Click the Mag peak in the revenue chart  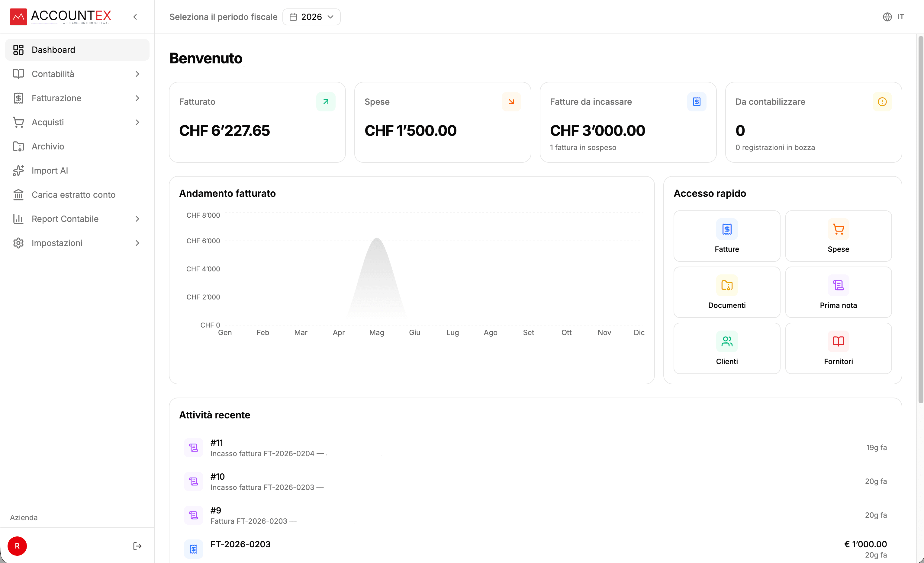coord(377,238)
